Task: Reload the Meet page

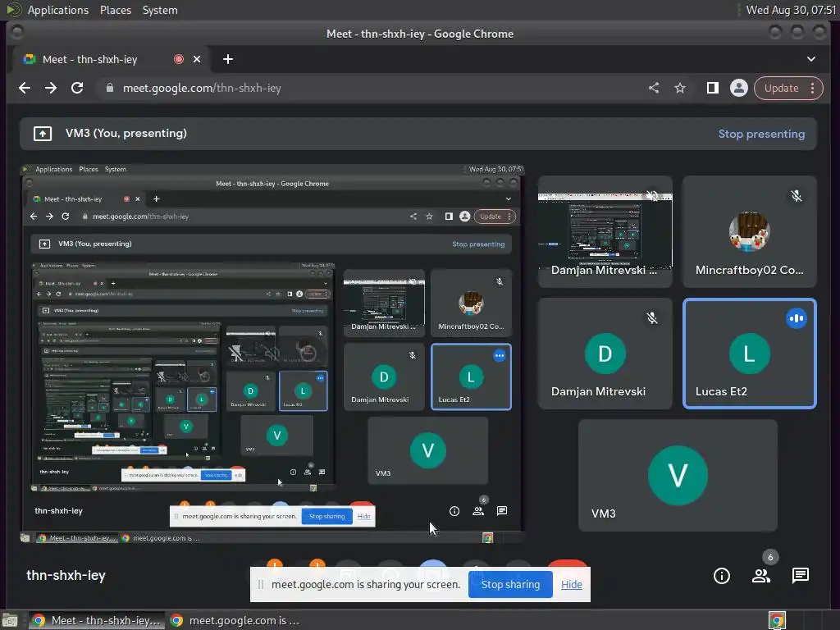Action: click(x=77, y=88)
